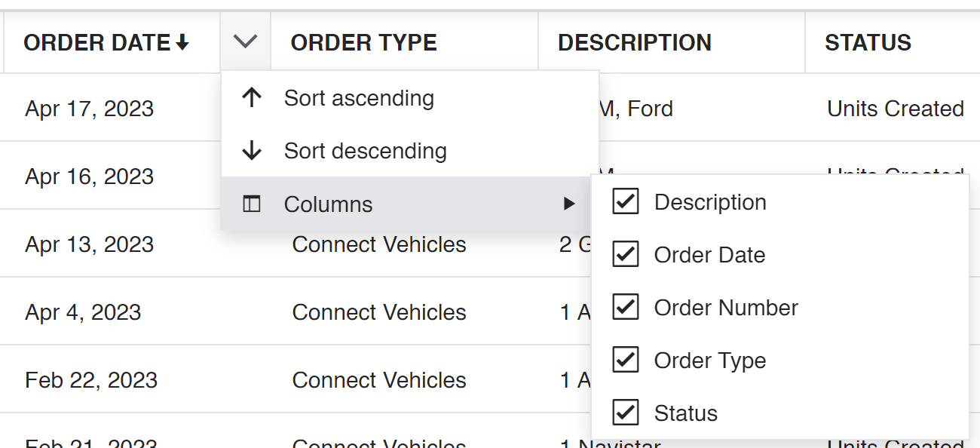Click the STATUS column header

(868, 41)
